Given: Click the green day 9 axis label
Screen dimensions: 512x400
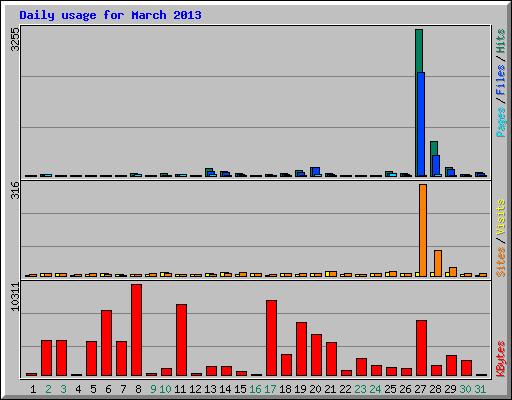Looking at the screenshot, I should click(153, 389).
